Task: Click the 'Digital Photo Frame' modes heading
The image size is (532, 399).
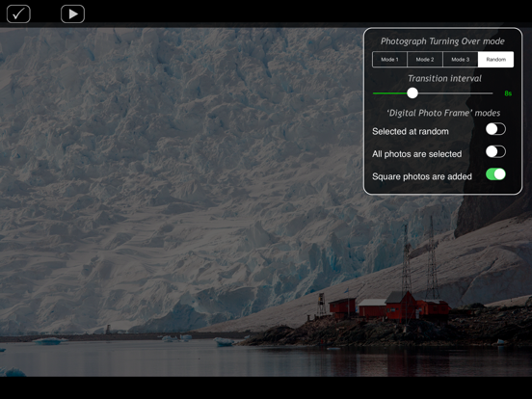Action: tap(443, 113)
